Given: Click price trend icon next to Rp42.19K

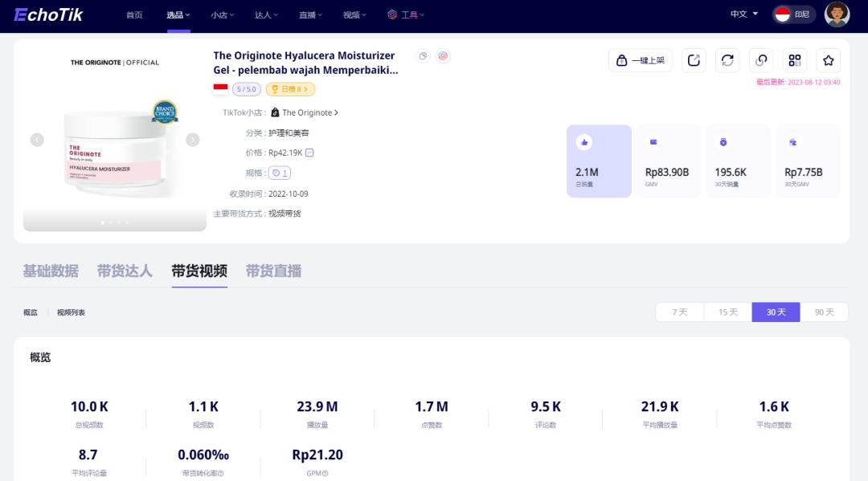Looking at the screenshot, I should pos(309,153).
